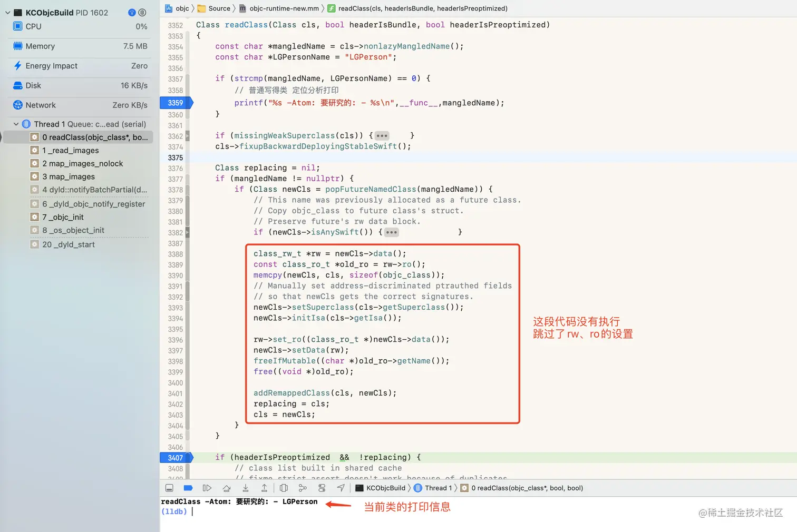Hide the debug area panel
This screenshot has height=532, width=797.
[x=169, y=488]
